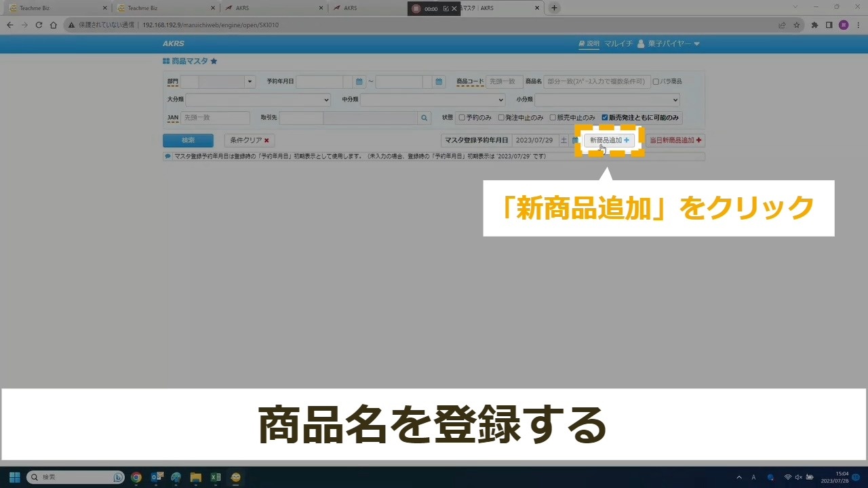The image size is (868, 488).
Task: Tick the 発注中止のみ checkbox
Action: [501, 117]
